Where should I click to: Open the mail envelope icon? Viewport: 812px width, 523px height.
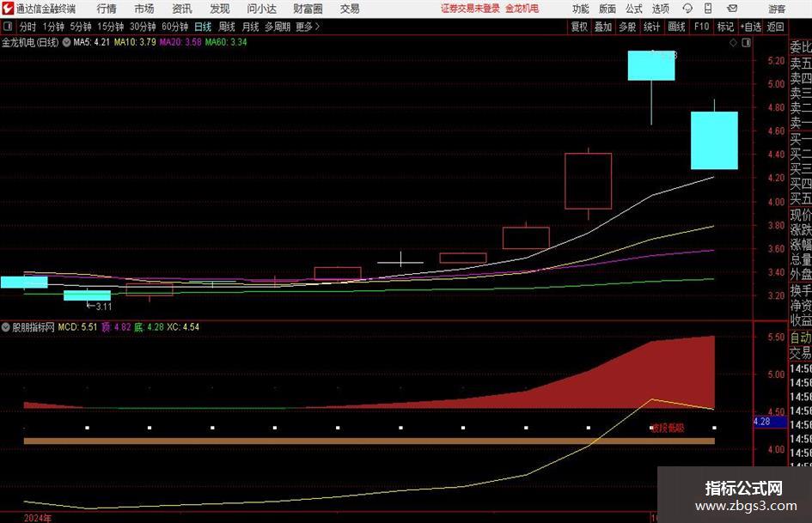(732, 9)
